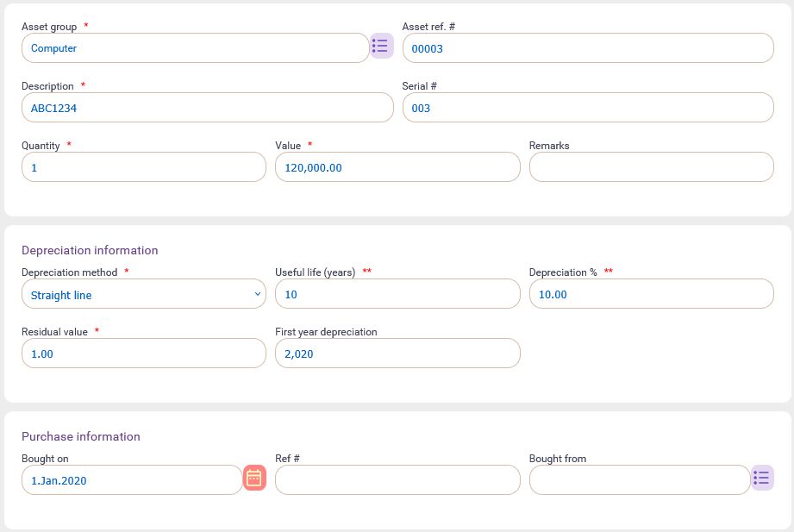Focus the Description field with ABC1234
The width and height of the screenshot is (794, 532).
pyautogui.click(x=208, y=108)
